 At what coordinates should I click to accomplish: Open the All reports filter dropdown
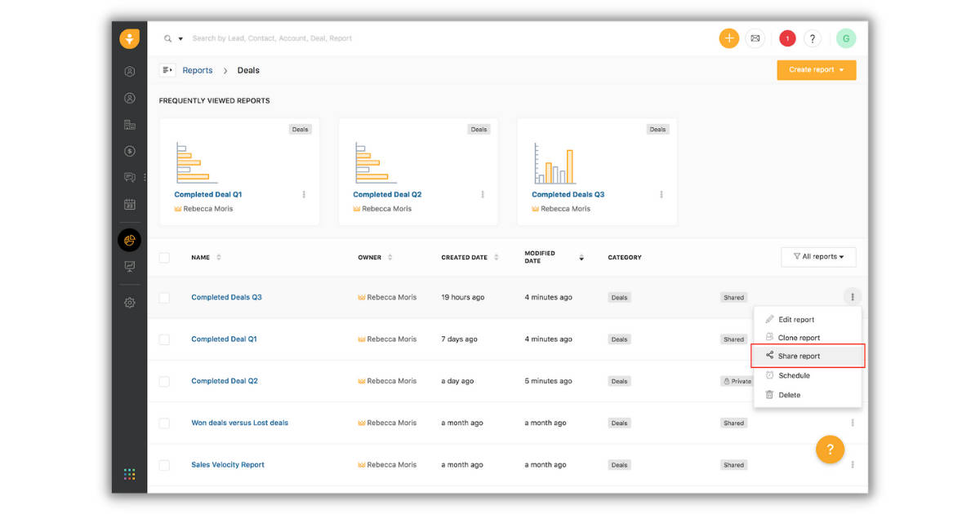point(818,256)
